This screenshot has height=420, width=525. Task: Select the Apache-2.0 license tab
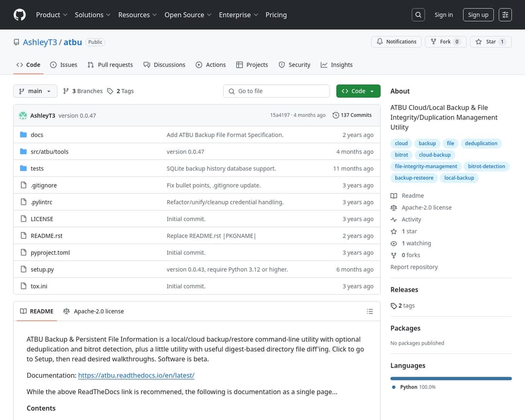pyautogui.click(x=94, y=312)
